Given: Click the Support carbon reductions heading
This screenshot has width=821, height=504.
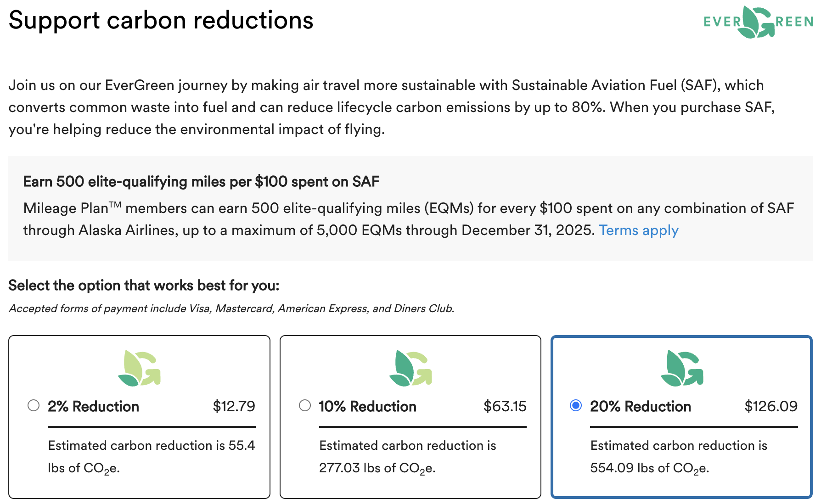Looking at the screenshot, I should pyautogui.click(x=161, y=21).
